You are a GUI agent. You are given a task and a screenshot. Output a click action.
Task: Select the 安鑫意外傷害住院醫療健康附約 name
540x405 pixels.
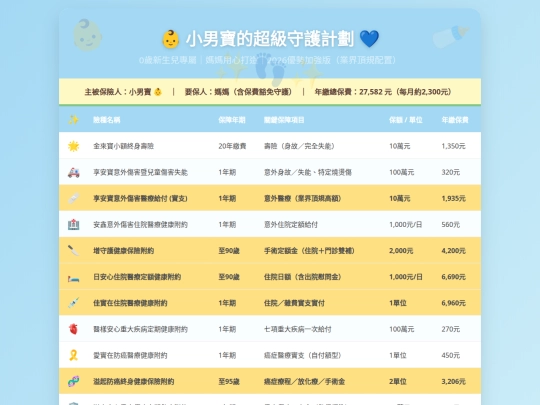coord(141,225)
